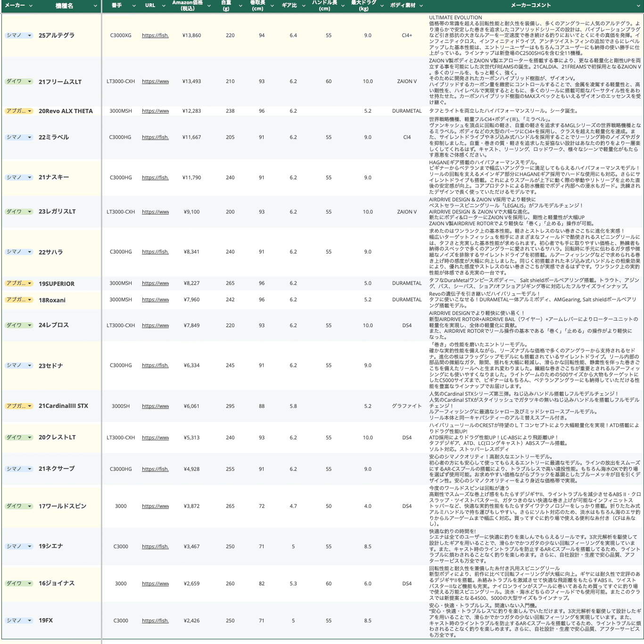Select the weight cell 295

point(230,406)
